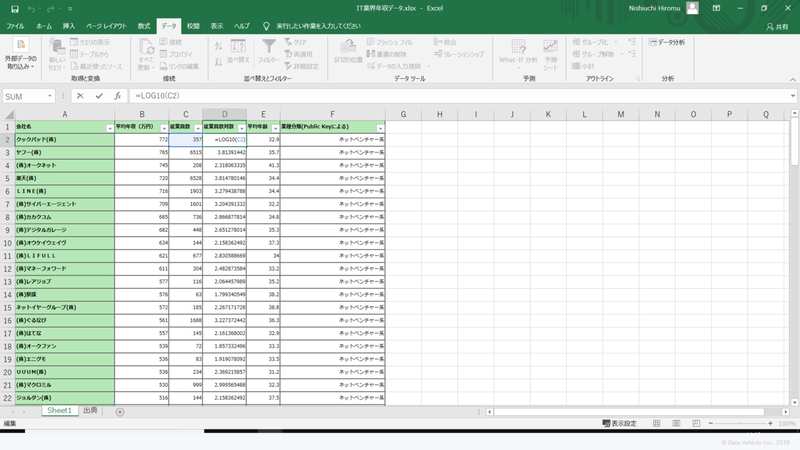
Task: Click the user account avatar icon
Action: (692, 8)
